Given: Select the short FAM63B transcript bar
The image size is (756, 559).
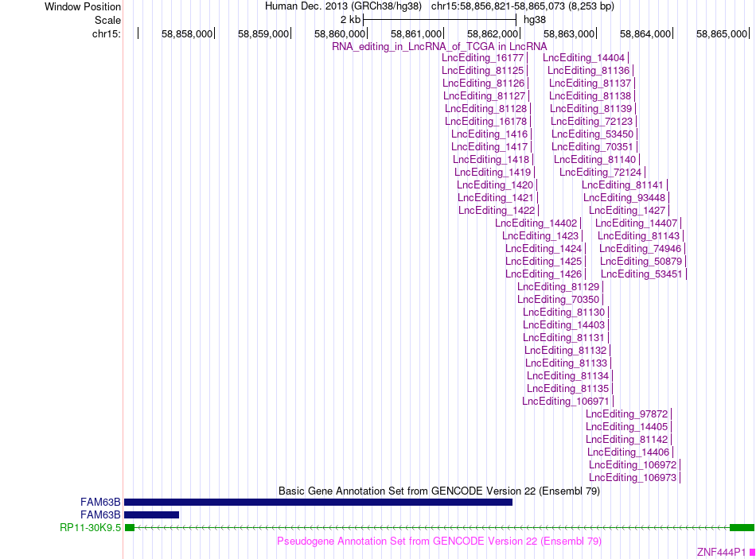Looking at the screenshot, I should click(x=152, y=514).
